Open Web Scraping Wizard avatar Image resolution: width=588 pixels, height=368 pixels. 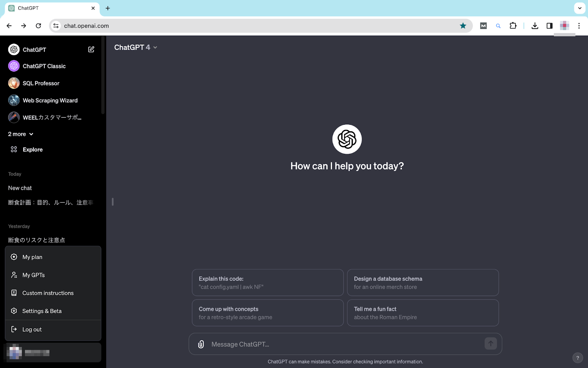(x=14, y=100)
